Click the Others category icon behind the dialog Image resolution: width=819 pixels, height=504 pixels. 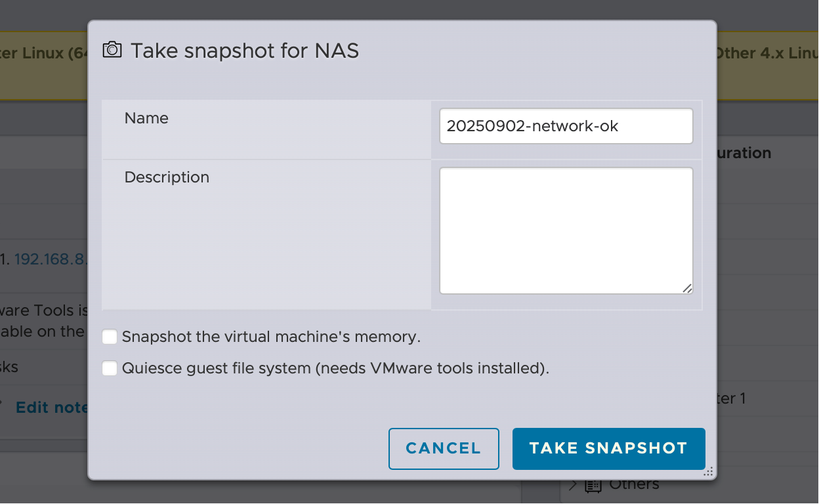click(x=593, y=486)
